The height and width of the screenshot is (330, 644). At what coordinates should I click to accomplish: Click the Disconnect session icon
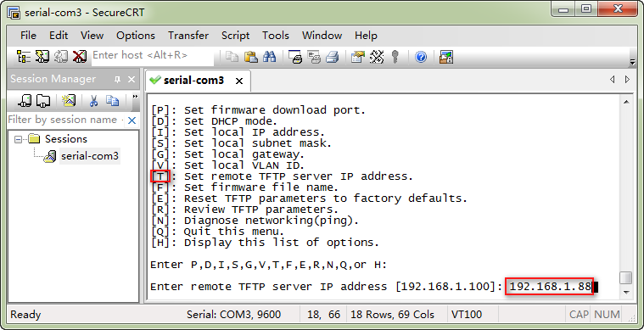tap(80, 57)
